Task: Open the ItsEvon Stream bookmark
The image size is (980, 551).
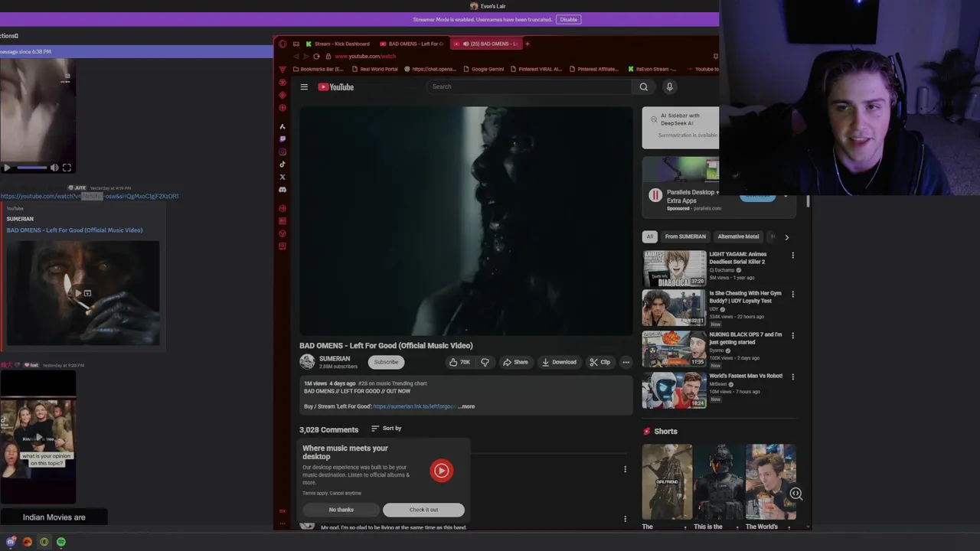Action: pos(652,69)
